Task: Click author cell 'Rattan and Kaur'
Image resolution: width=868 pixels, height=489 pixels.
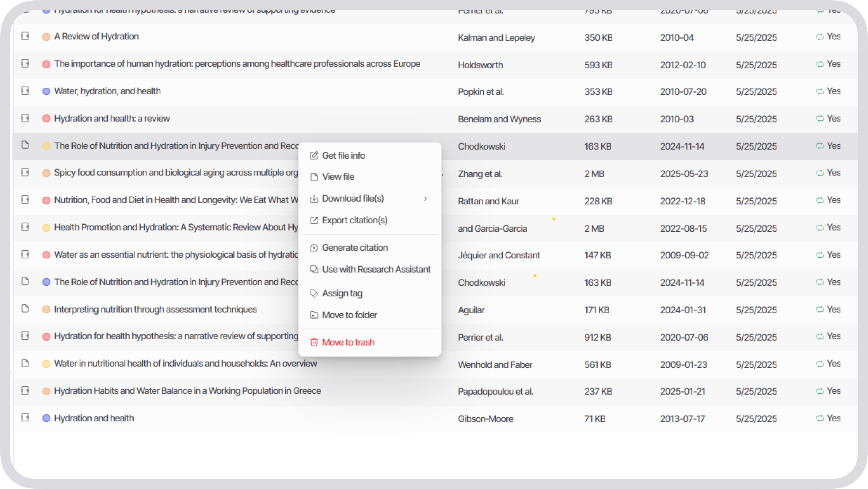Action: pos(488,201)
